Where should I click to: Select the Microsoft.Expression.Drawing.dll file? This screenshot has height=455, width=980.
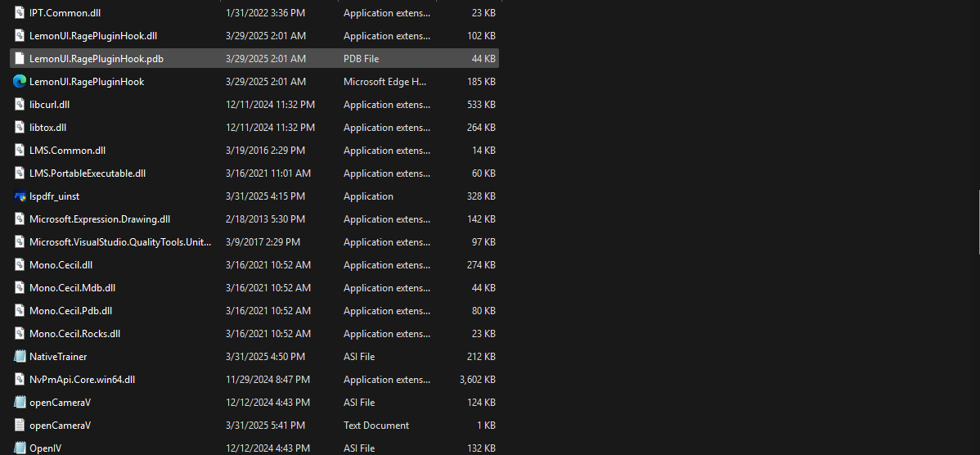99,219
